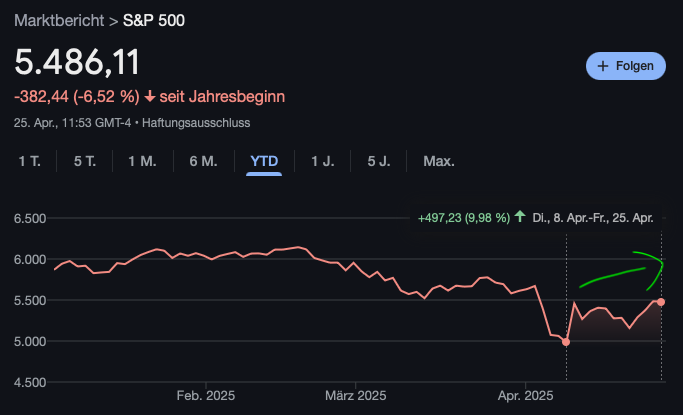This screenshot has height=415, width=683.
Task: Click the 6.000 y-axis label
Action: click(30, 259)
